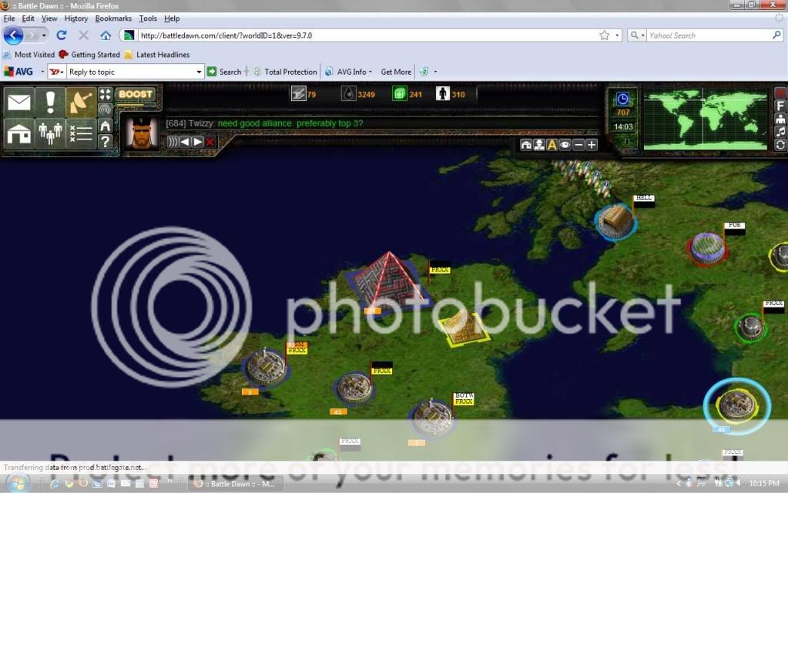
Task: Open the checklist with x marks icon
Action: pyautogui.click(x=81, y=133)
